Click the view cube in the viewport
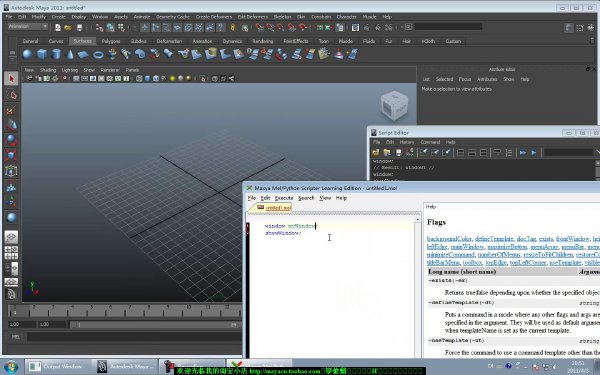Screen dimensions: 600x375 tap(394, 105)
